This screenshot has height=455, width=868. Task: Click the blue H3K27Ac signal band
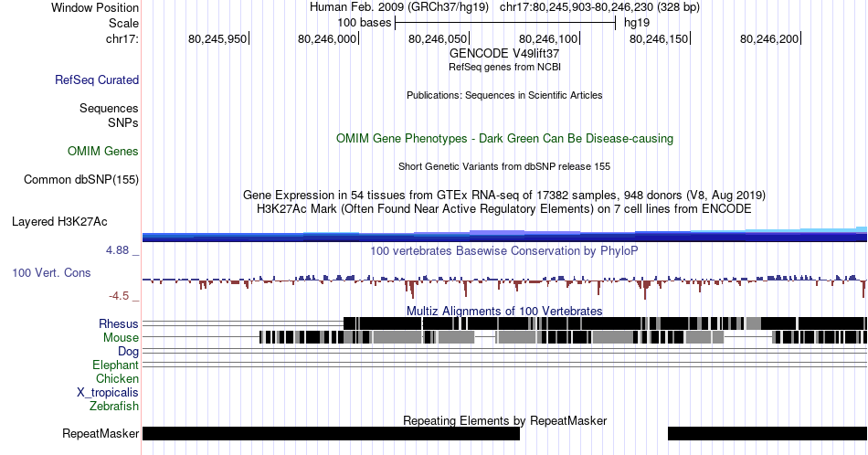tap(504, 235)
